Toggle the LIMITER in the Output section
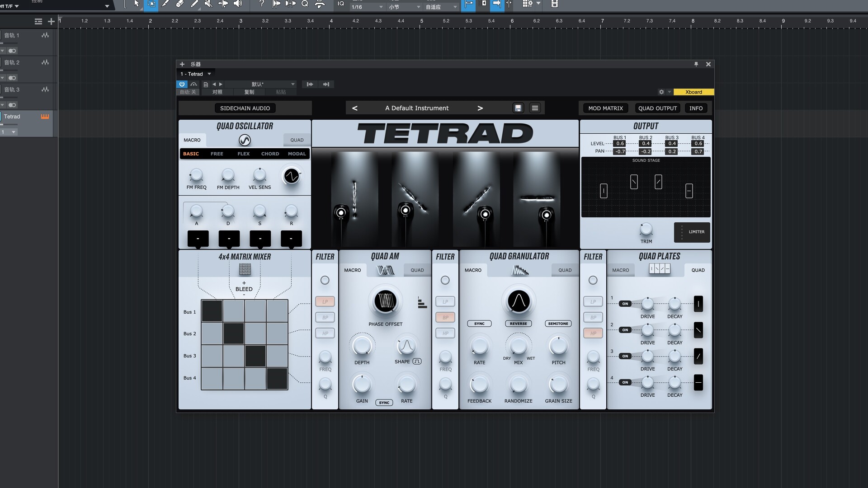This screenshot has height=488, width=868. [692, 232]
